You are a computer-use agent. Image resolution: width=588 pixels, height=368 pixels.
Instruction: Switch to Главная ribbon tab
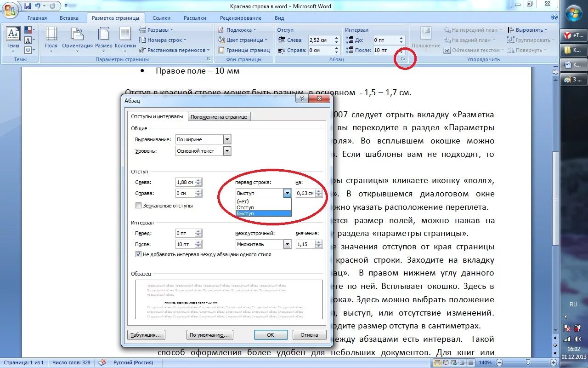point(37,18)
